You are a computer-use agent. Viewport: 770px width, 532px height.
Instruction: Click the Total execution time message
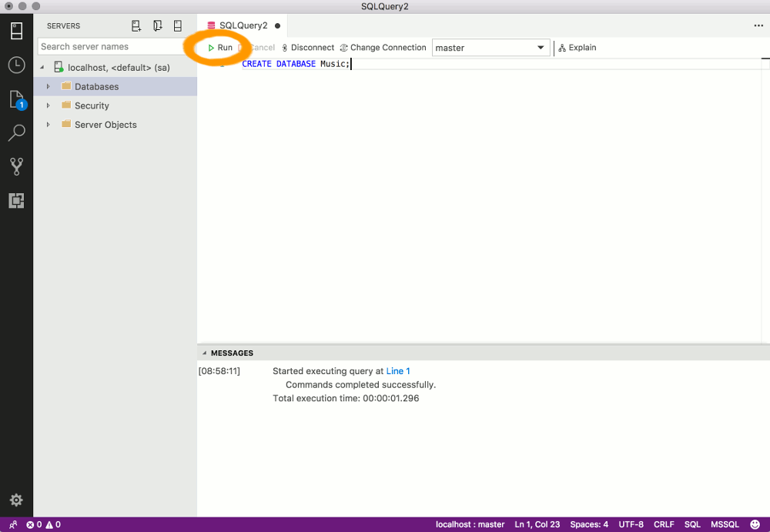(x=346, y=398)
